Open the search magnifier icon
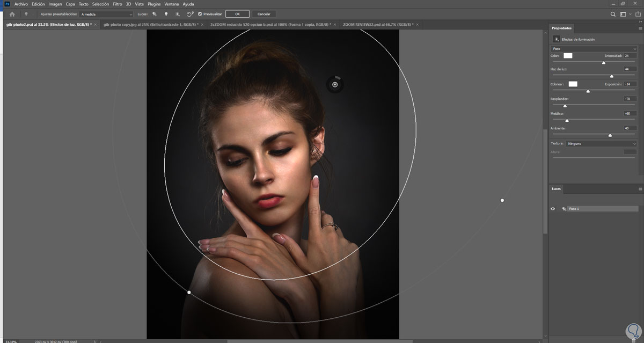 point(613,14)
